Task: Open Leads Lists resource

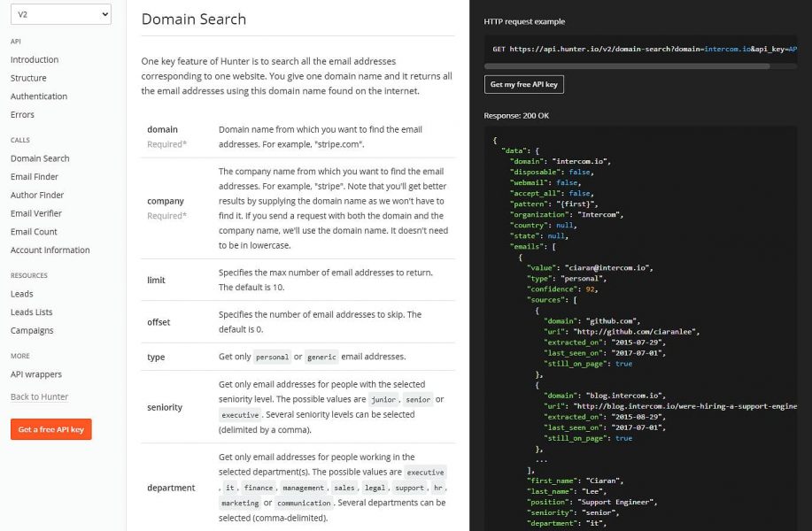Action: tap(32, 312)
